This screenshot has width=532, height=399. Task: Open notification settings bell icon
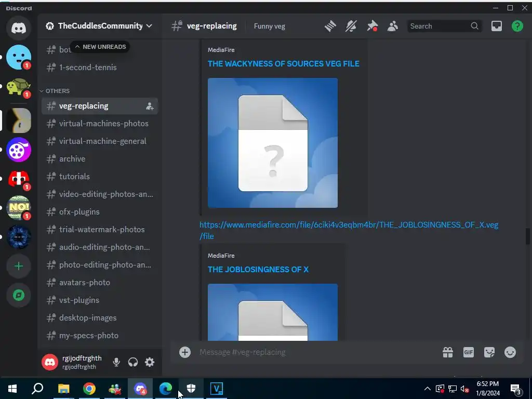point(351,26)
